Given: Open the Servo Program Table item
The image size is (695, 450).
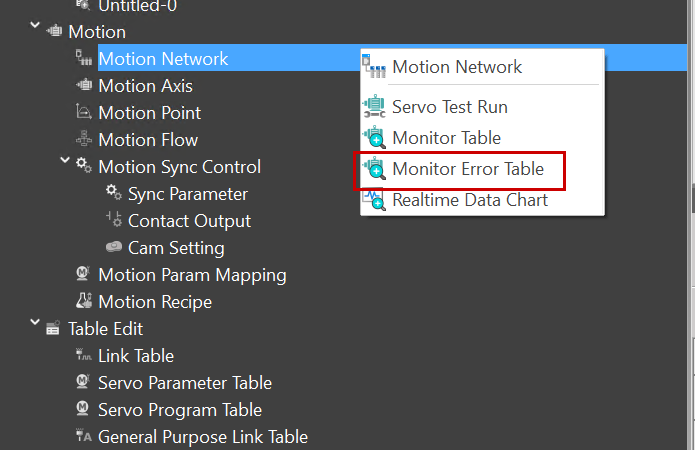Looking at the screenshot, I should [x=179, y=410].
